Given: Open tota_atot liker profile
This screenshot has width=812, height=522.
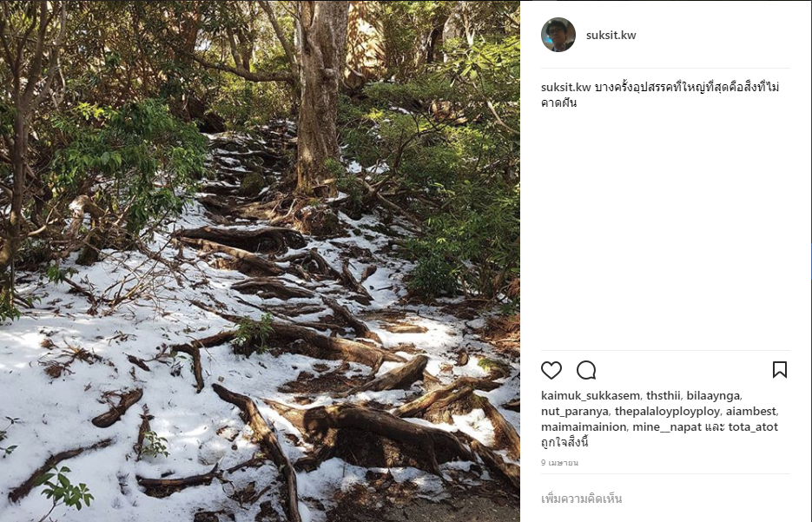Looking at the screenshot, I should [753, 426].
